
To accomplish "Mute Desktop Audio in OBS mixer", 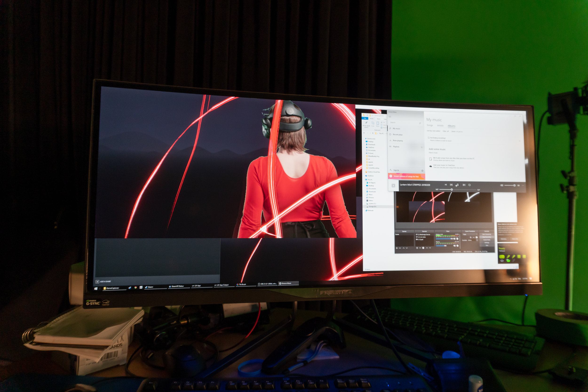I will [455, 239].
